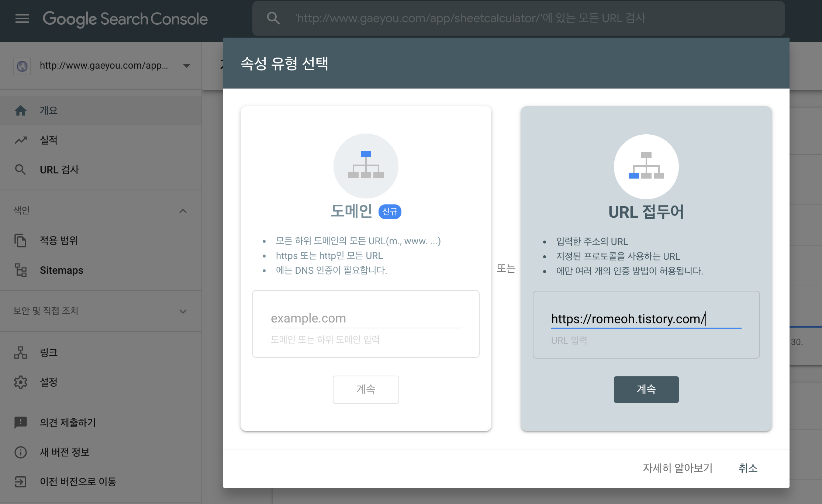Click the URL prefix field with romeoh.tistory.com

(646, 319)
